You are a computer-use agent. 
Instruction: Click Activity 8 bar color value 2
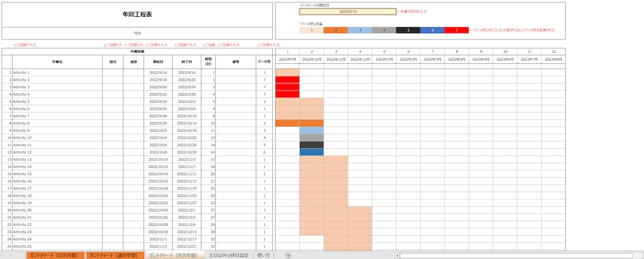(x=264, y=123)
